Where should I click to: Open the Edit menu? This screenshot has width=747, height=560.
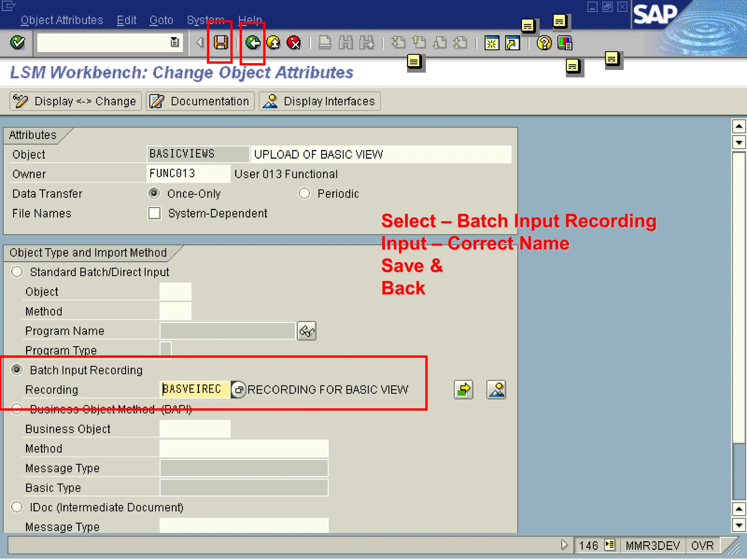(x=126, y=20)
